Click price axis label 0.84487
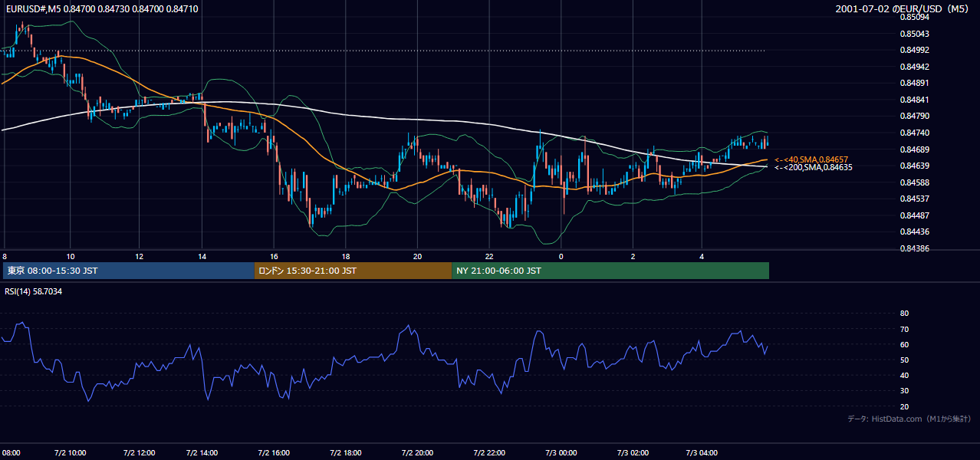The width and height of the screenshot is (980, 460). point(914,215)
